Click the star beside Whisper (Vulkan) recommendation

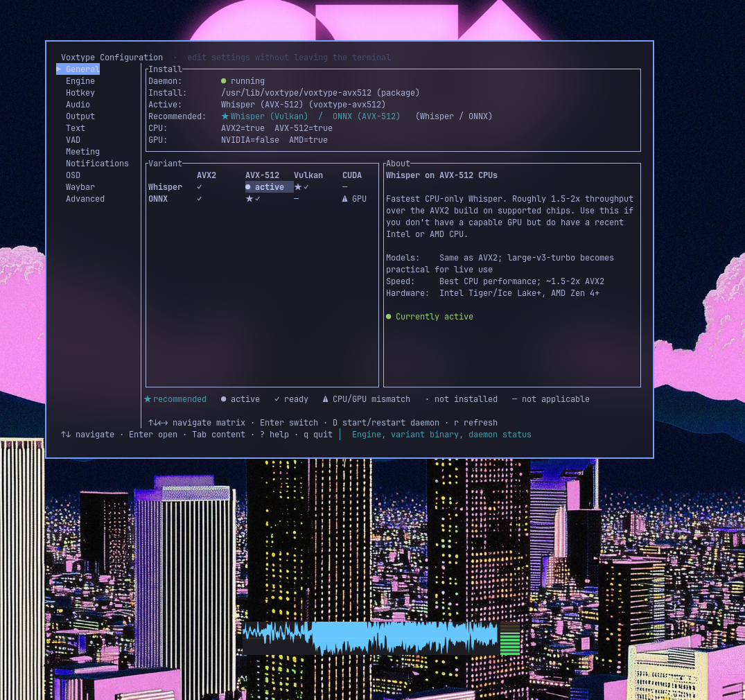coord(225,116)
